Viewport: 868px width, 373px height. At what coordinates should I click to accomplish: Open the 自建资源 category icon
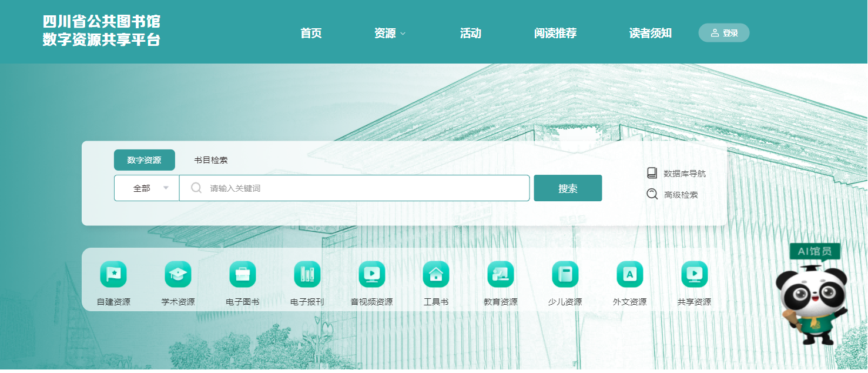click(x=113, y=274)
